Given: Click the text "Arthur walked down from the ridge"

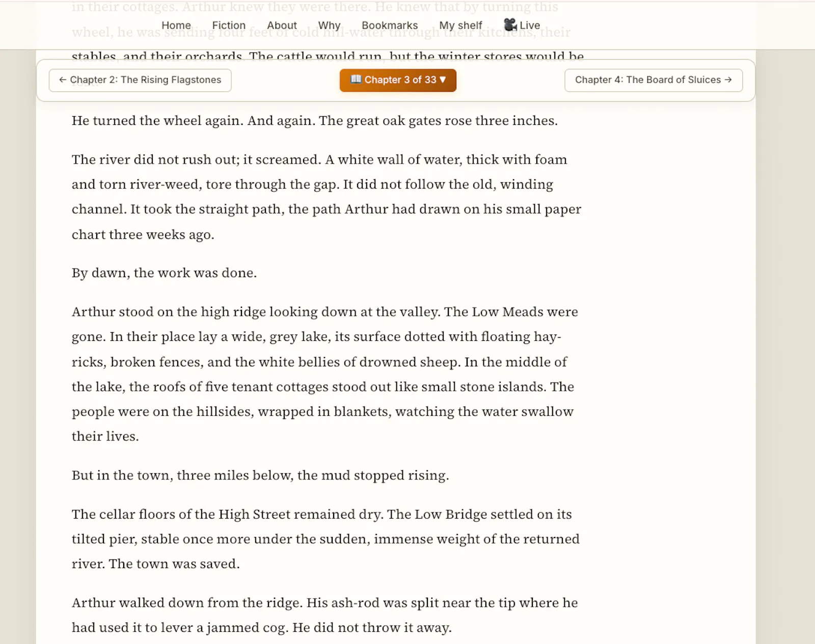Looking at the screenshot, I should click(187, 603).
